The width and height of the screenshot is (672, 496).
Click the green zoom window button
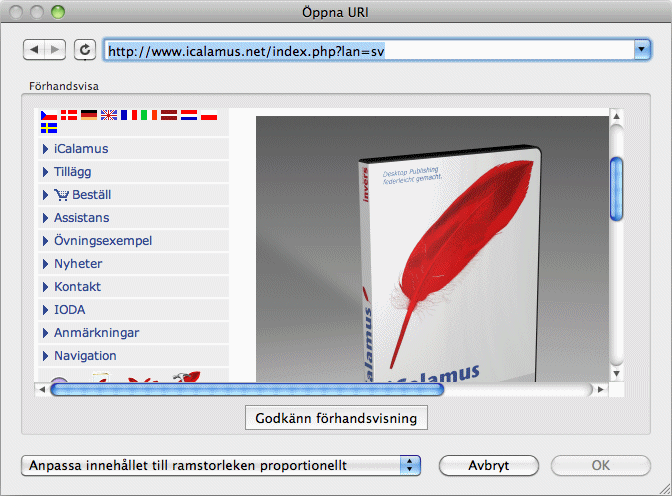58,12
